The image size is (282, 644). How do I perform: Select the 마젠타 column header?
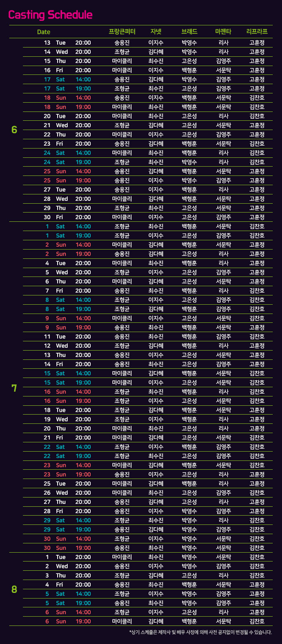click(223, 31)
